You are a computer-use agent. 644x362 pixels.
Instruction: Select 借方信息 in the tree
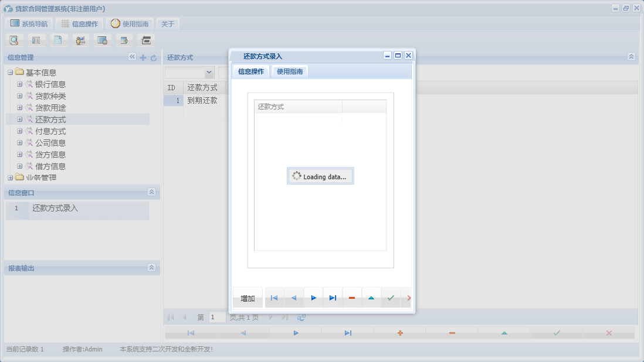click(50, 166)
